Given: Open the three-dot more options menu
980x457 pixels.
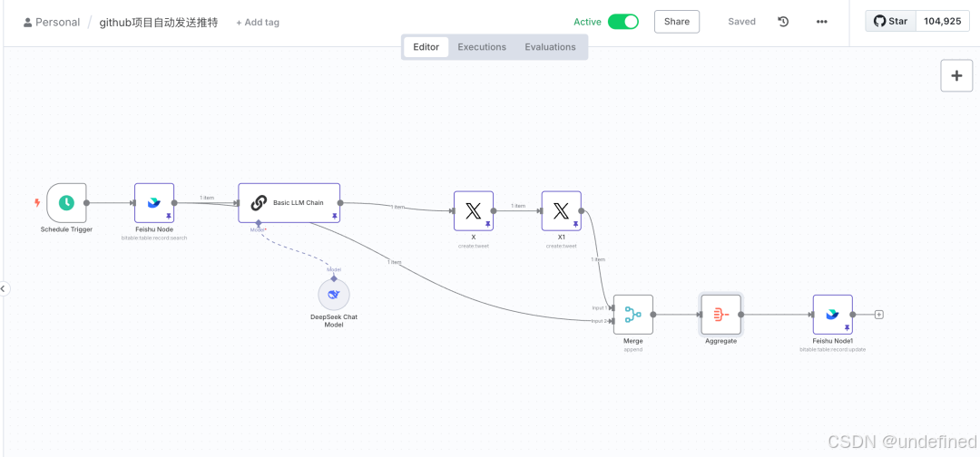Looking at the screenshot, I should (x=822, y=22).
